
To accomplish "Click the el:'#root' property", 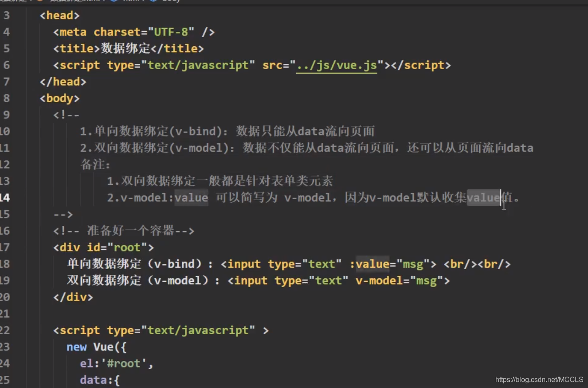I will [117, 364].
